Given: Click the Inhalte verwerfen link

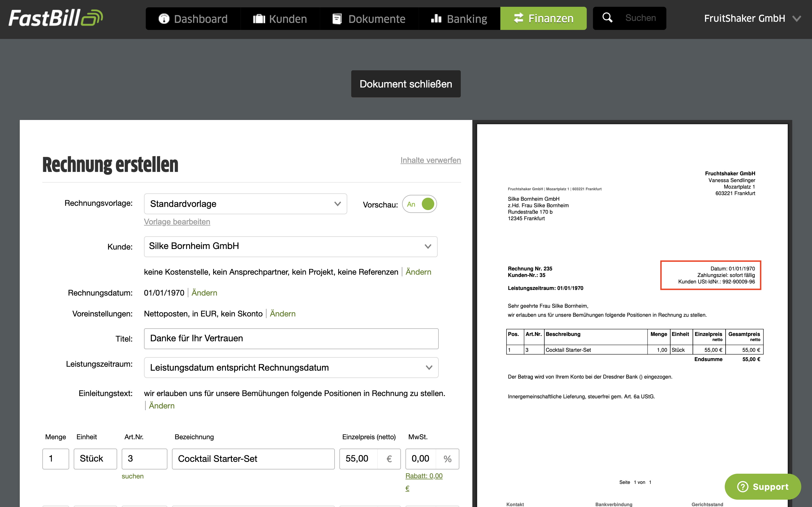Looking at the screenshot, I should (431, 160).
